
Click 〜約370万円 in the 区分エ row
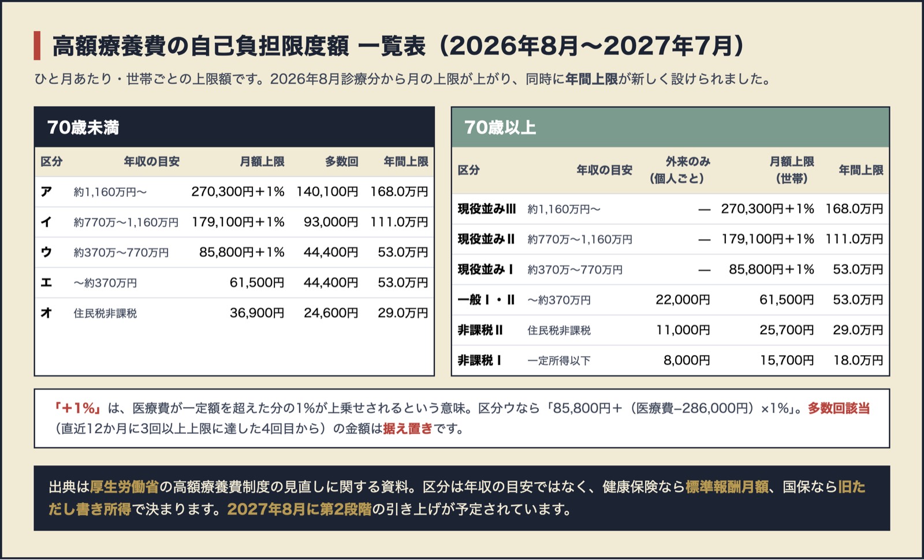click(105, 283)
